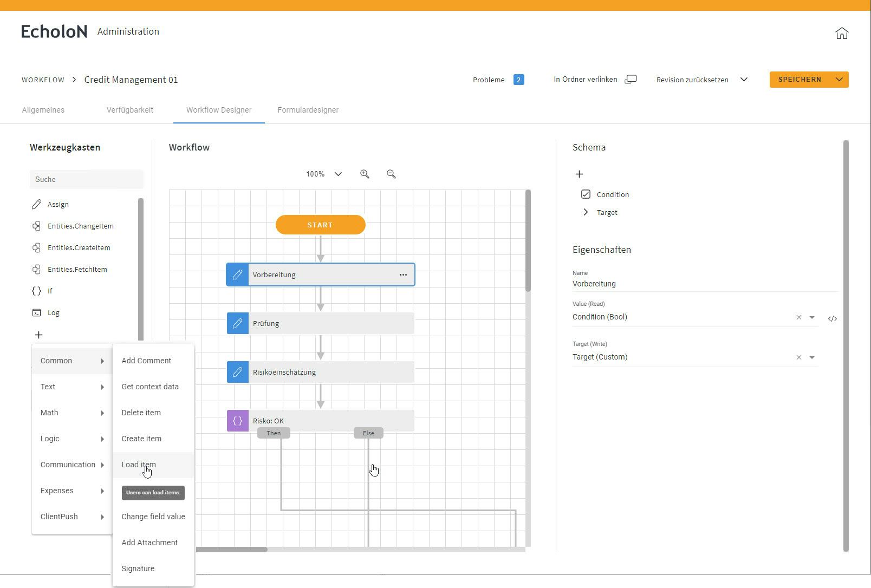Open the Probleme counter badge
This screenshot has height=588, width=871.
pyautogui.click(x=518, y=80)
